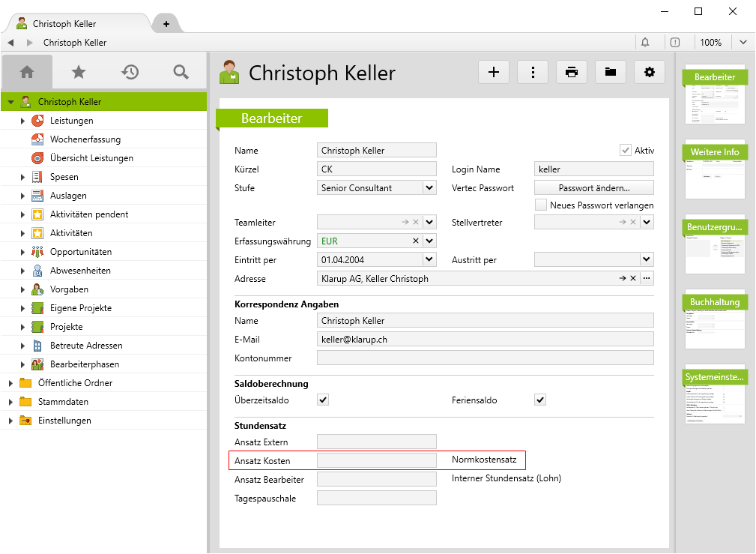Open the notification bell icon

645,42
